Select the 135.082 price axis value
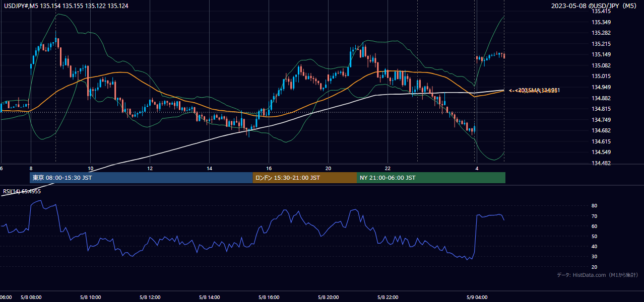The height and width of the screenshot is (302, 644). pyautogui.click(x=601, y=65)
